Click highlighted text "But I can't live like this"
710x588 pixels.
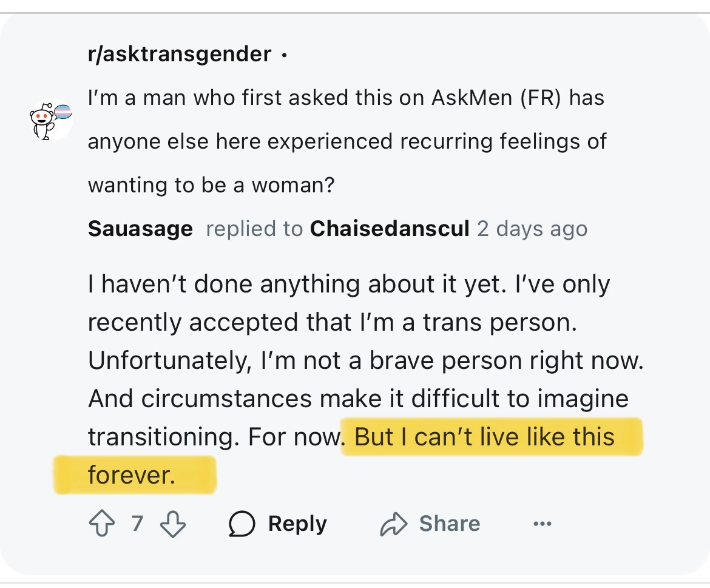pos(484,437)
